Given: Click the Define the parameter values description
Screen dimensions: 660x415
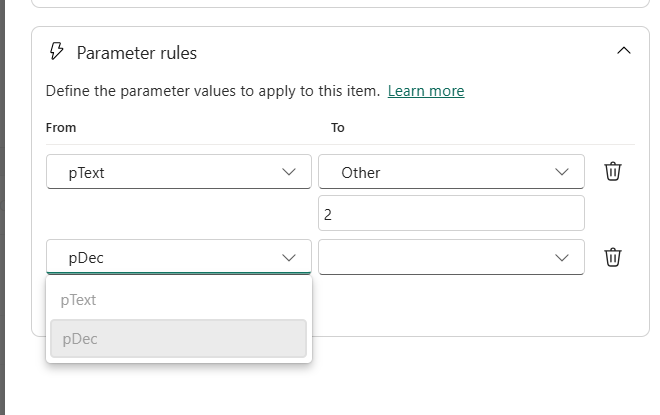Looking at the screenshot, I should tap(212, 91).
